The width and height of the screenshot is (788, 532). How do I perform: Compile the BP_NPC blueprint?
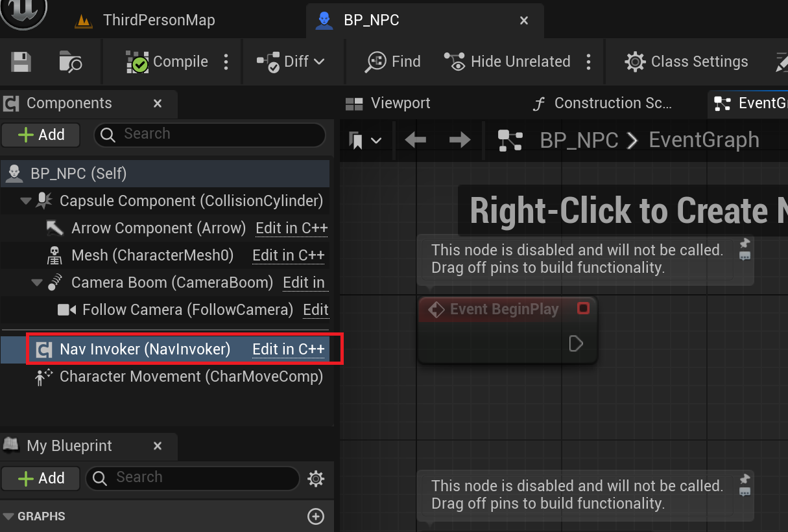coord(167,62)
